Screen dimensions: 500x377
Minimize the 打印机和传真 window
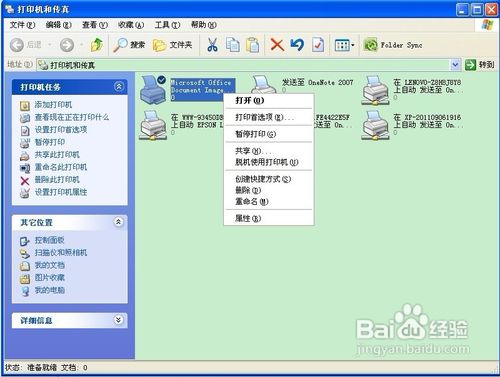462,10
